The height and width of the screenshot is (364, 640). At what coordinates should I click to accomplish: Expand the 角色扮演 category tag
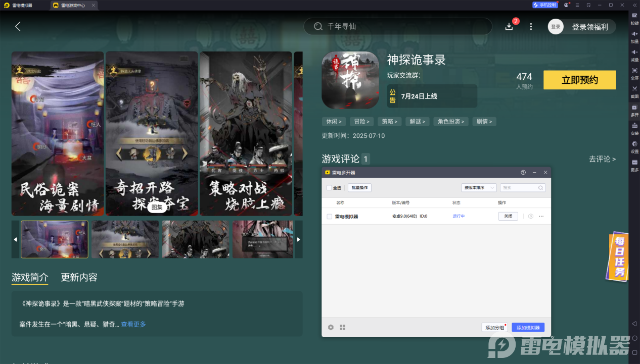click(450, 121)
